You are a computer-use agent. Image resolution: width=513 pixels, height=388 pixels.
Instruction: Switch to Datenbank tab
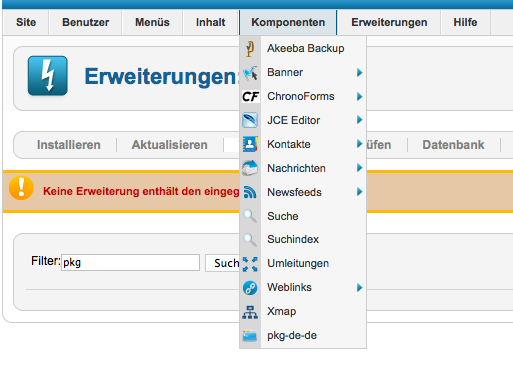[453, 145]
